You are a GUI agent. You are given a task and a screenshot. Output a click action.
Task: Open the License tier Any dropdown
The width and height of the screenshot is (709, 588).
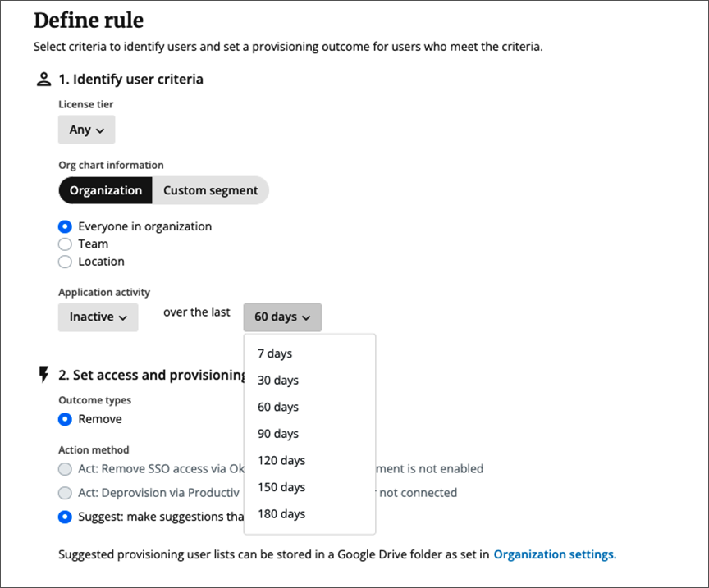point(85,129)
